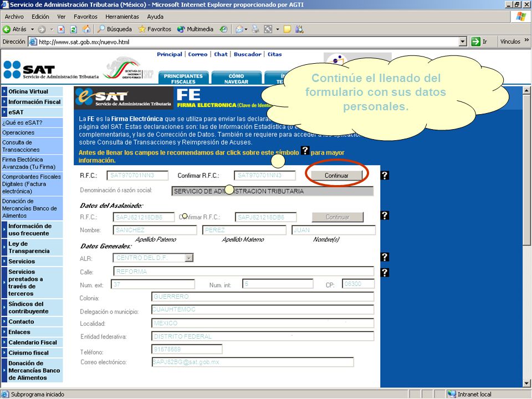Open the Edición menu
Image resolution: width=532 pixels, height=399 pixels.
click(x=40, y=17)
